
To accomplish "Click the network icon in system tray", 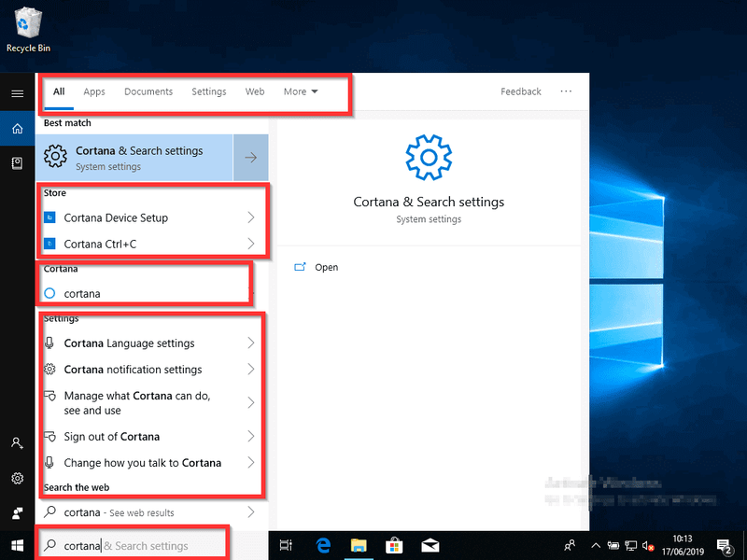I will point(631,546).
